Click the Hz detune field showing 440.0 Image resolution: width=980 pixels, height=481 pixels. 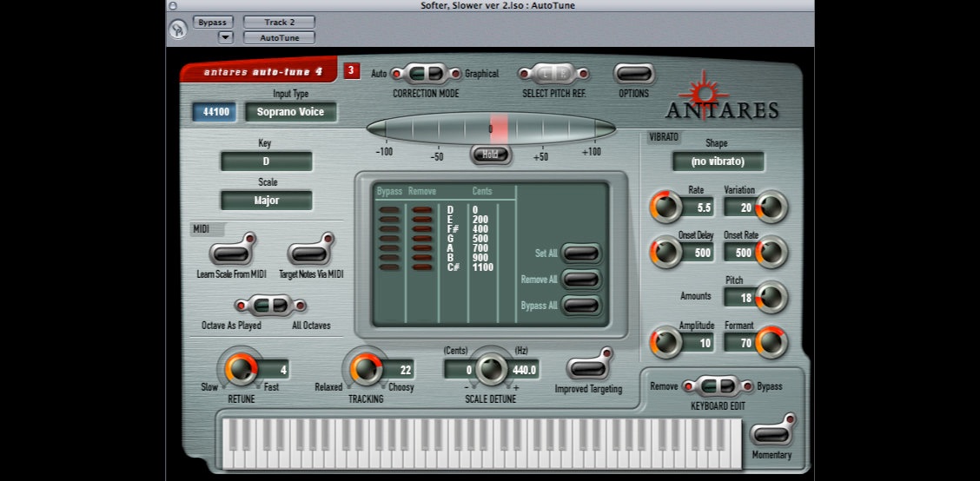[x=525, y=369]
